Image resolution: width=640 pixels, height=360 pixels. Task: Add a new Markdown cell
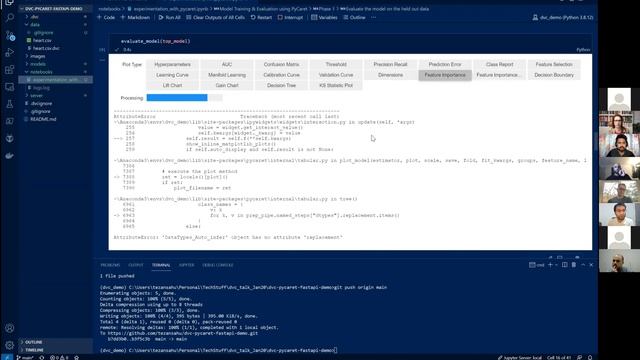[135, 18]
